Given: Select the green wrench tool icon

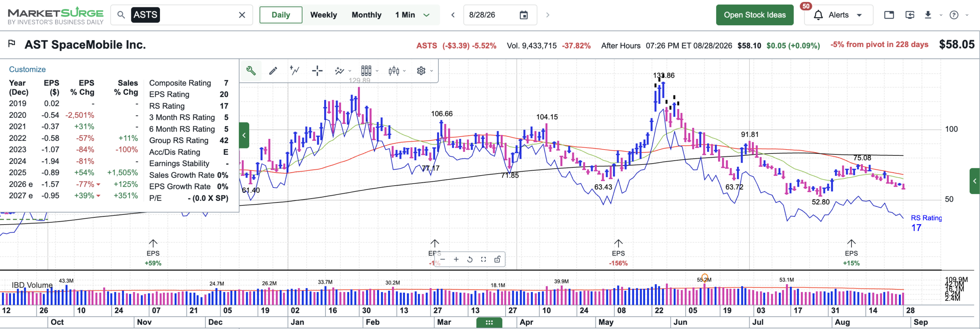Looking at the screenshot, I should pos(251,71).
